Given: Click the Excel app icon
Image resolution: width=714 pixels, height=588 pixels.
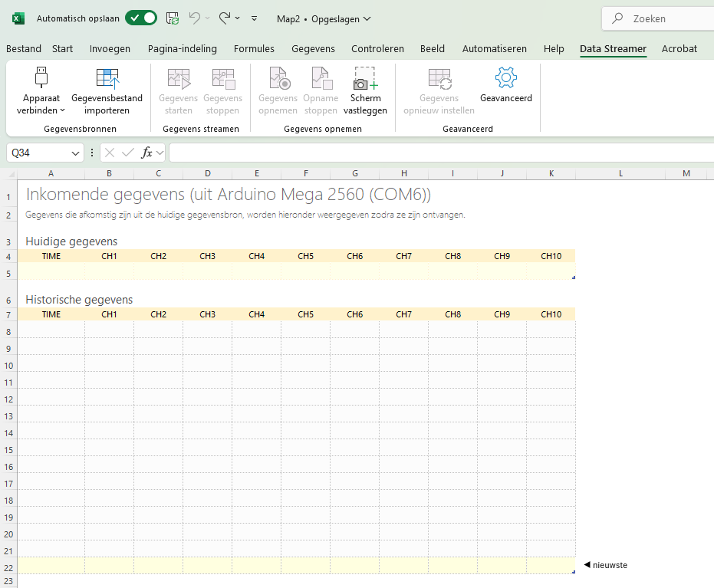Looking at the screenshot, I should pos(18,18).
